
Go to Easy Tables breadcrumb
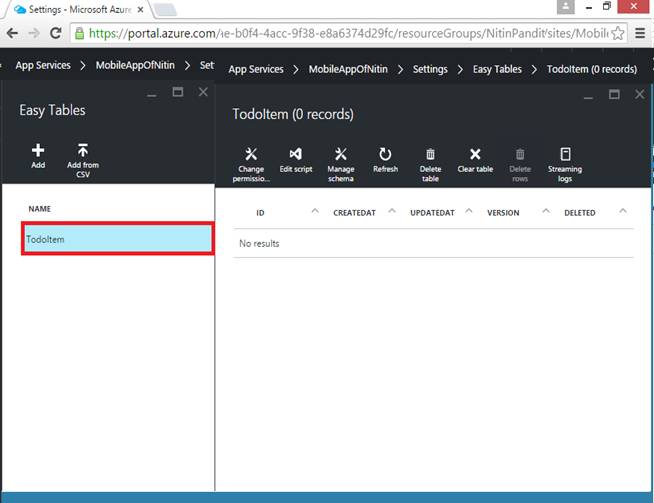[497, 69]
